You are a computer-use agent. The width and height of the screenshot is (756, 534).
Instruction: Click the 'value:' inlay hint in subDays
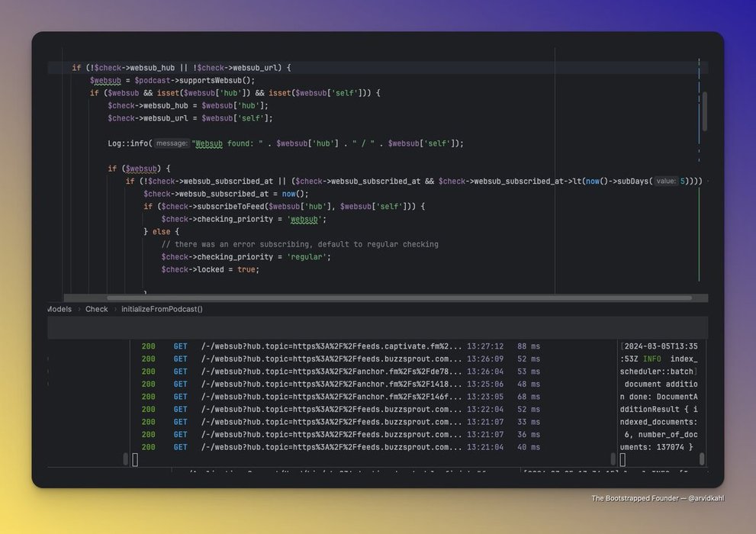(666, 181)
